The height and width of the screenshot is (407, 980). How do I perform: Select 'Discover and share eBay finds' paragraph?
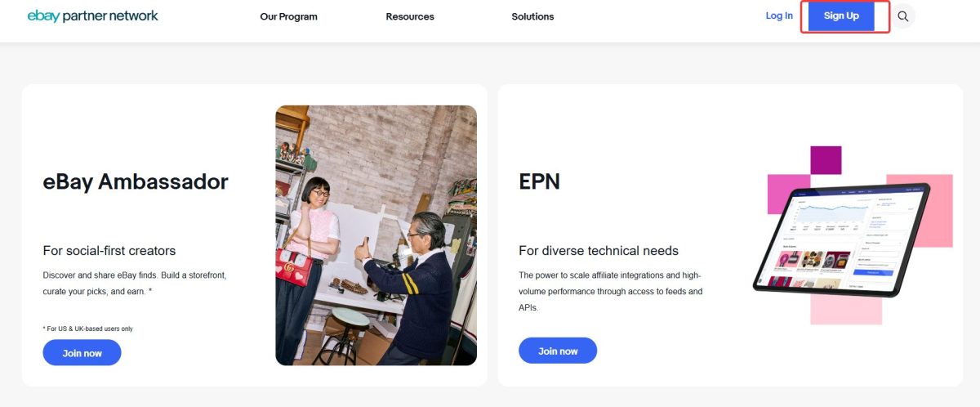coord(135,284)
